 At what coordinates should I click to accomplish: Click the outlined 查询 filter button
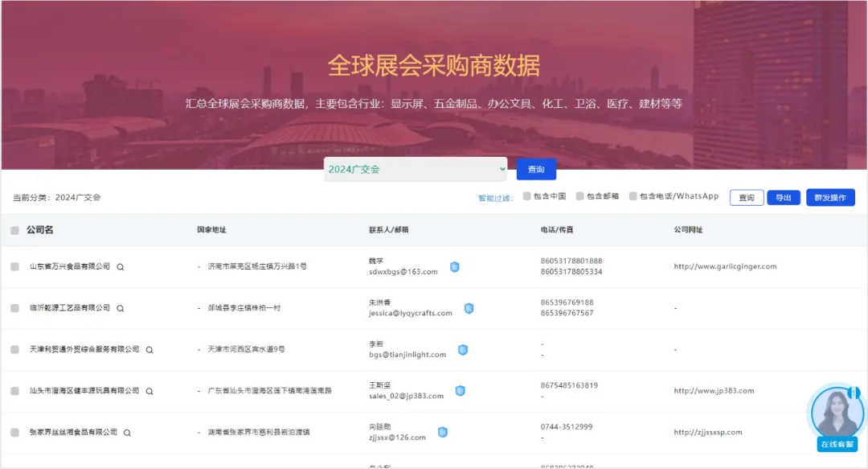(747, 198)
